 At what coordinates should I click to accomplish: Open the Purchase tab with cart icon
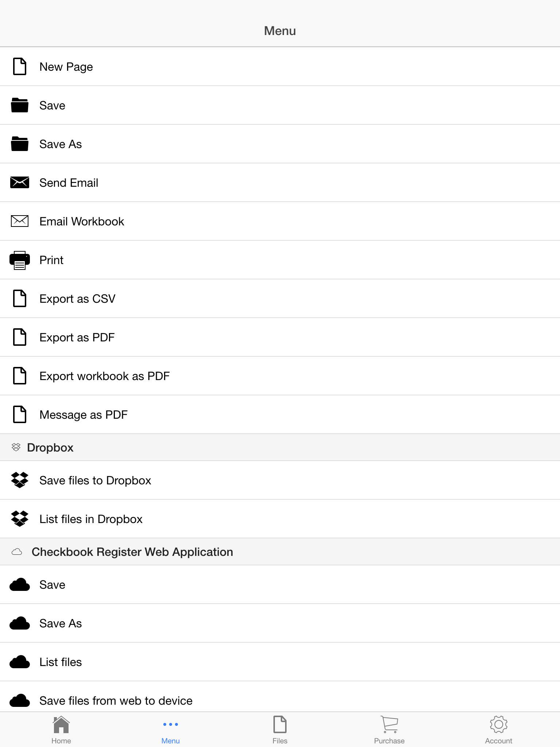coord(389,729)
